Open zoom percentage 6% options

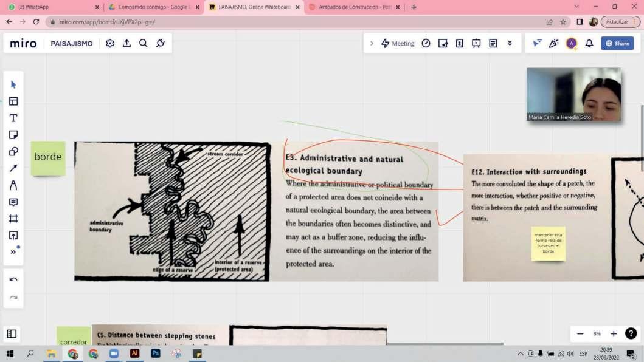click(x=597, y=334)
